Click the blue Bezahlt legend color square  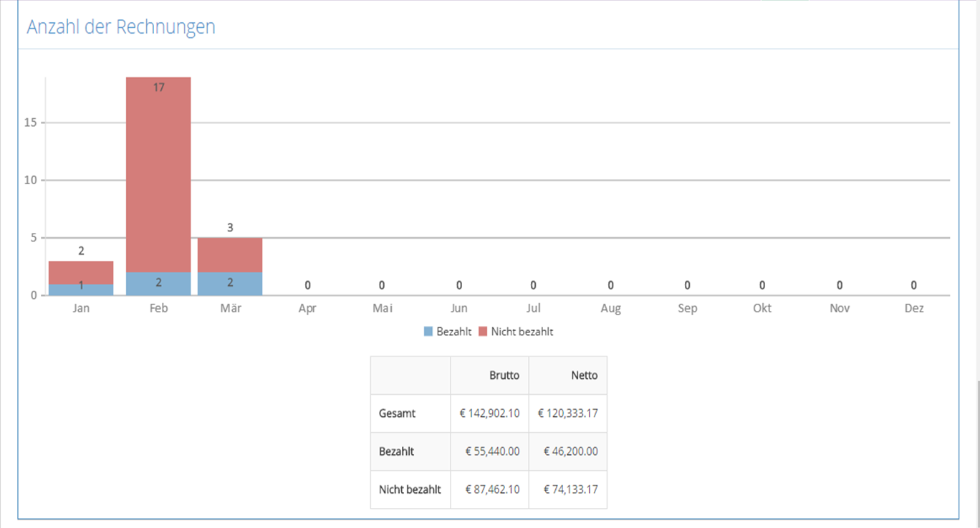point(428,332)
